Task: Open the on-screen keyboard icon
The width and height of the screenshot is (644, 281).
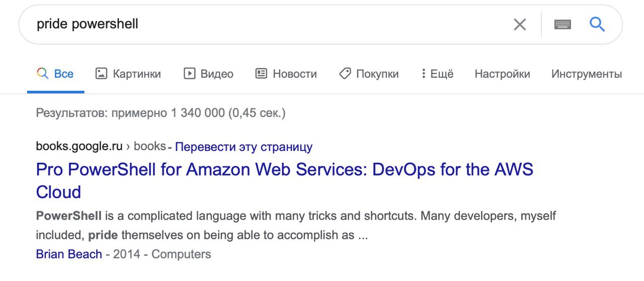Action: click(562, 24)
